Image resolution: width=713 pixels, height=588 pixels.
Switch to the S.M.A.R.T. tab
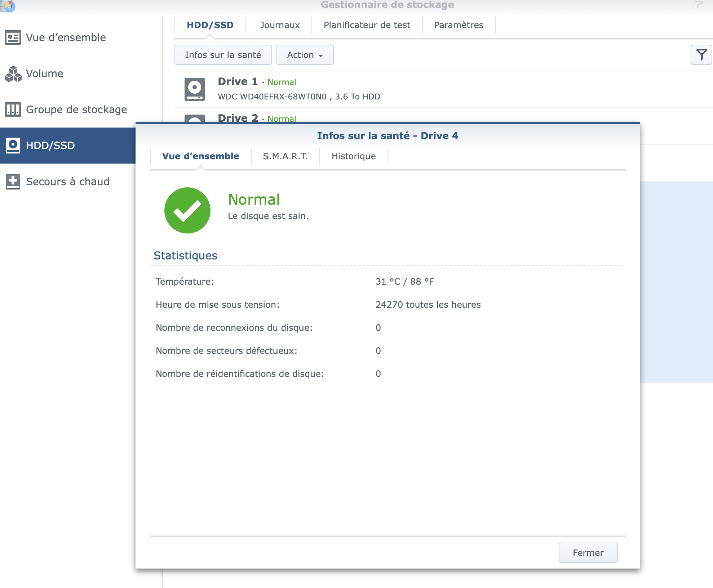click(285, 156)
